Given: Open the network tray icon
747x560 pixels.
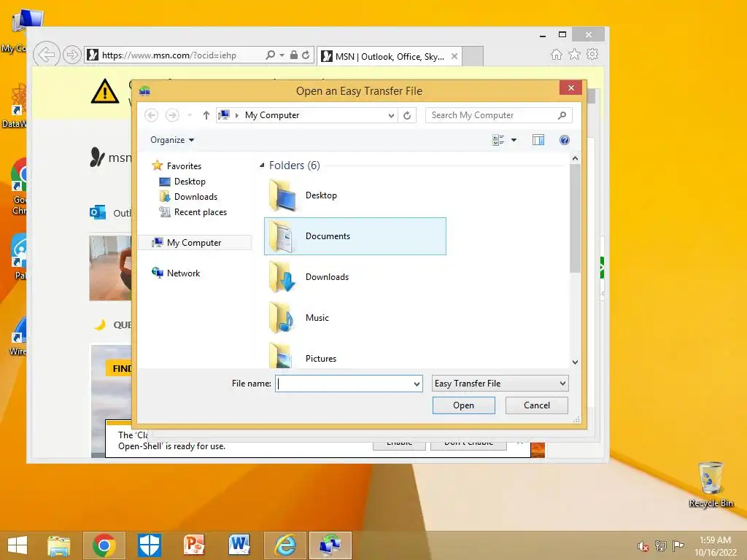Looking at the screenshot, I should point(661,546).
